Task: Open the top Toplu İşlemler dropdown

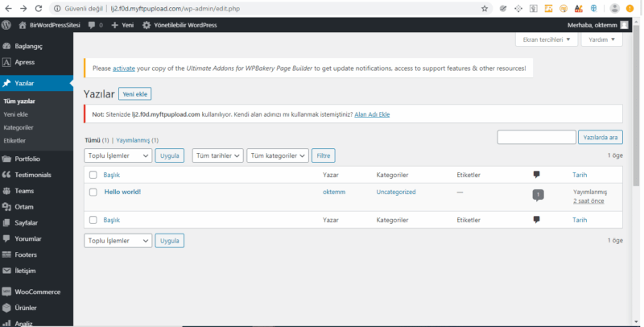Action: tap(118, 155)
